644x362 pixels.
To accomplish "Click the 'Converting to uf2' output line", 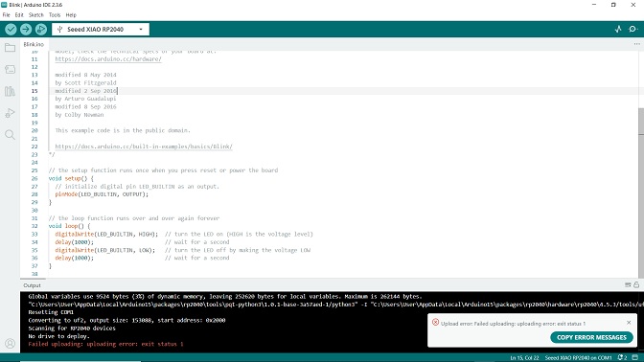I will click(126, 320).
